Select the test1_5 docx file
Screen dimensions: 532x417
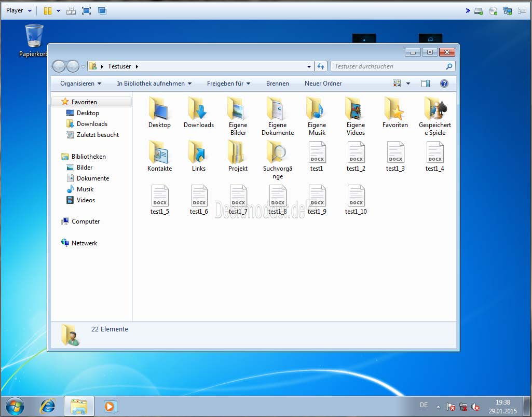pyautogui.click(x=159, y=200)
